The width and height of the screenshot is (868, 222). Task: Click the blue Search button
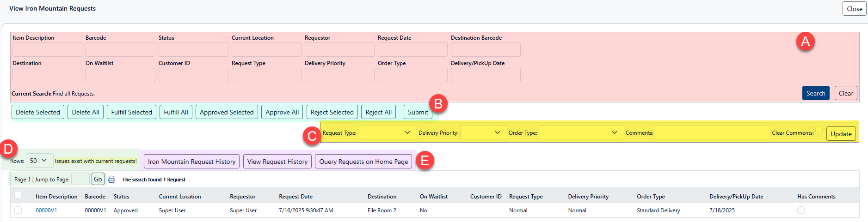point(815,93)
